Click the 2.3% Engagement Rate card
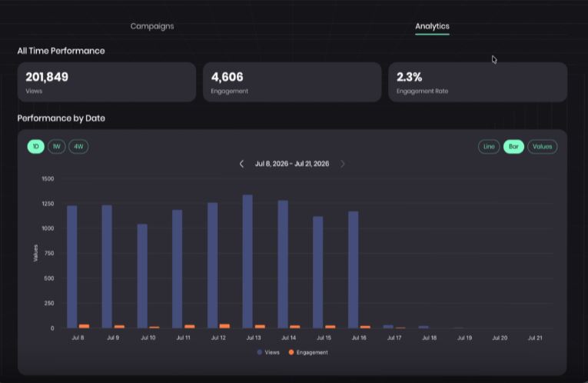The height and width of the screenshot is (383, 588). (478, 82)
